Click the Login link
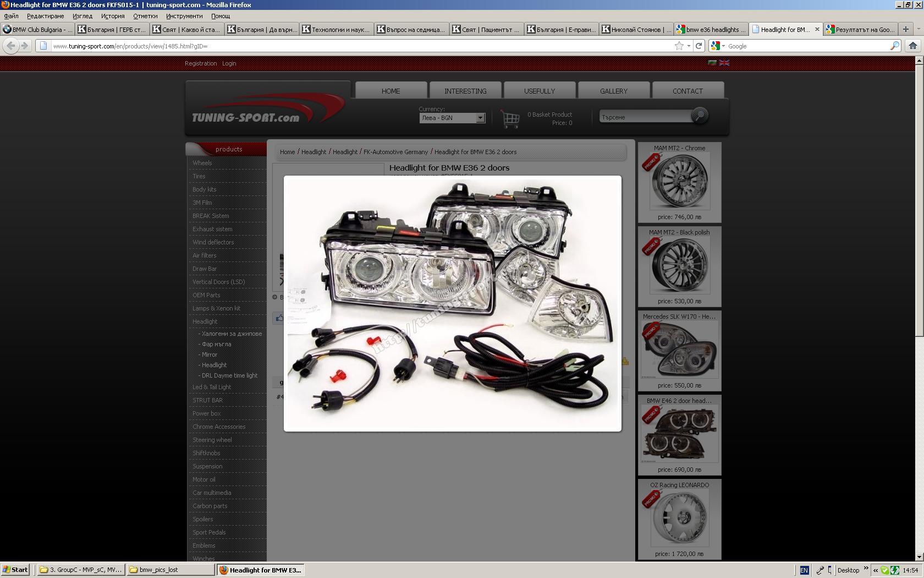The width and height of the screenshot is (924, 578). tap(229, 63)
